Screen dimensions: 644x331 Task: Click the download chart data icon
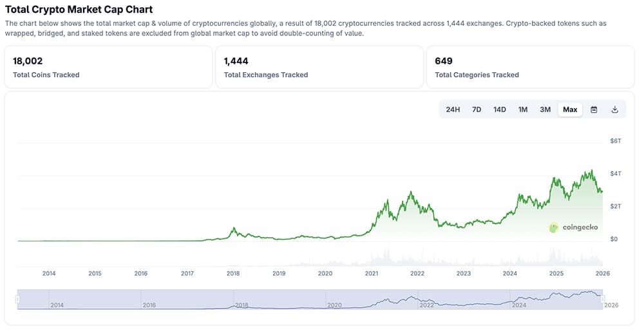[x=614, y=109]
